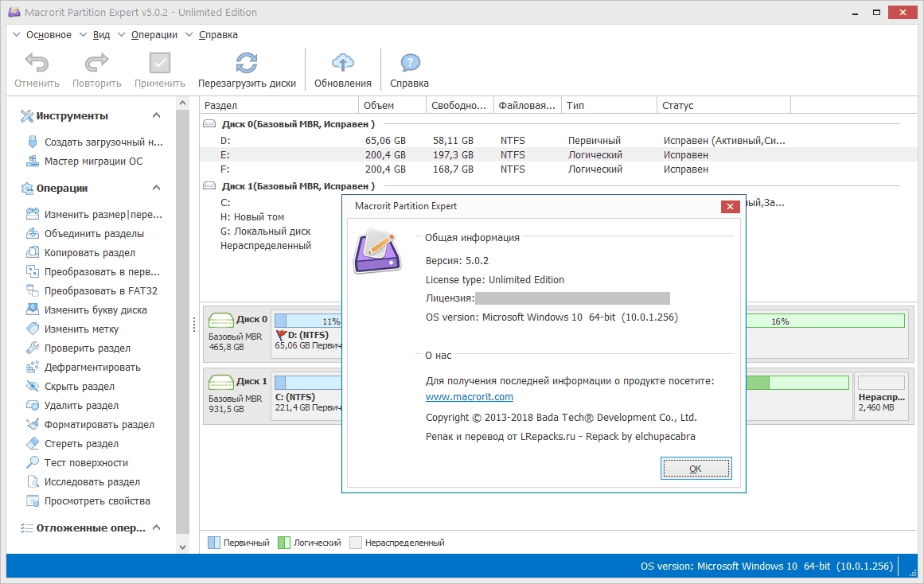Open the Справка help bubble icon

tap(410, 63)
